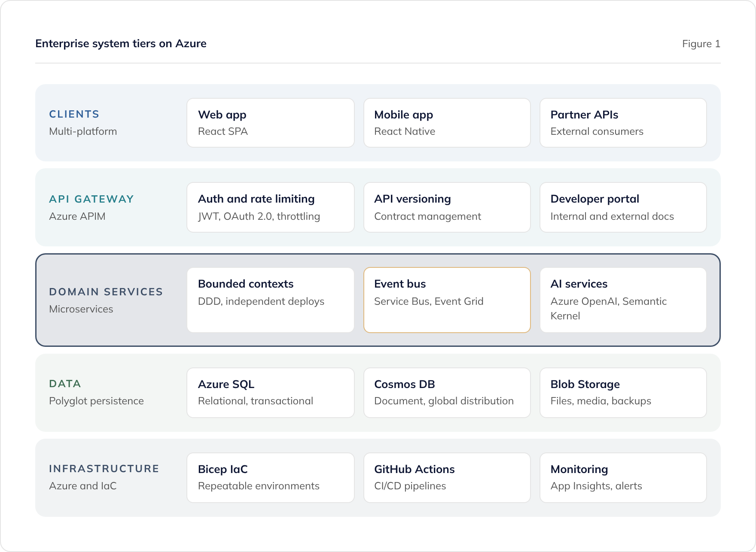Click the DATA tier label
Screen dimensions: 756x552
tap(65, 384)
